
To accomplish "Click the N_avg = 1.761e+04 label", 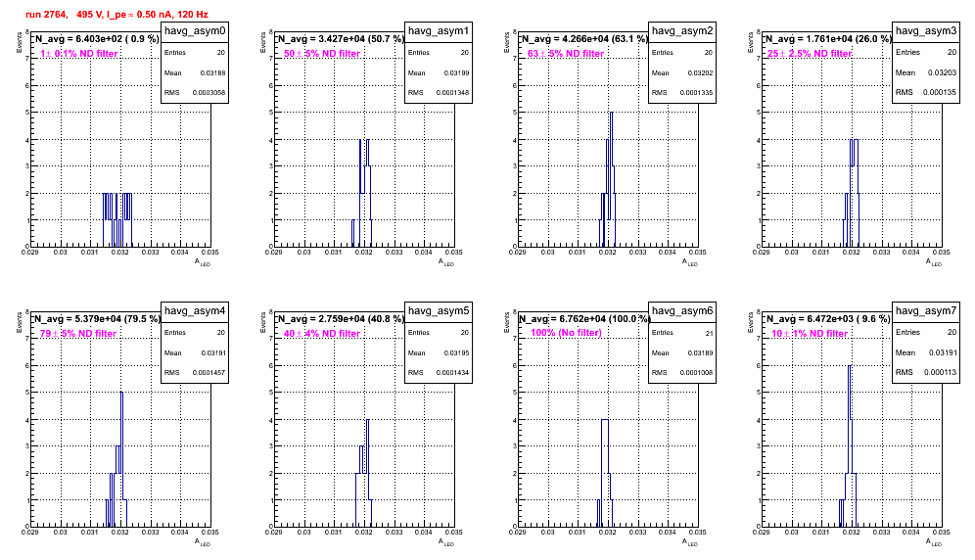I will pos(828,39).
